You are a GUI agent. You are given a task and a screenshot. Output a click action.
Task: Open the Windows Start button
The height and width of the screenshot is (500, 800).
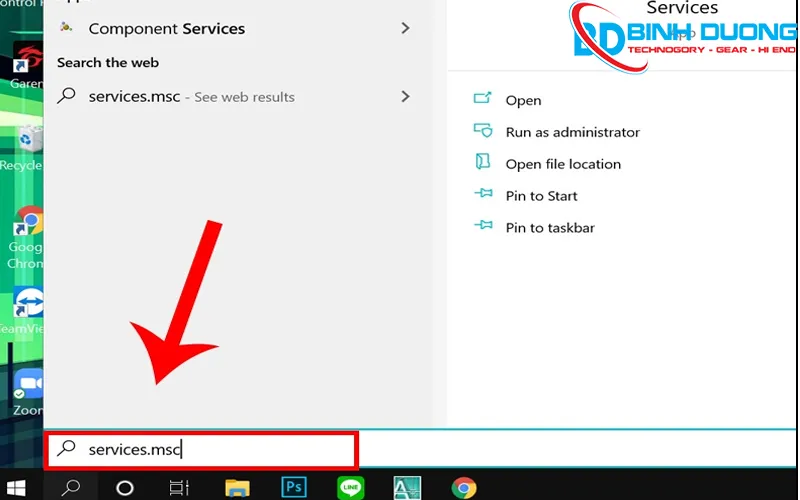16,488
